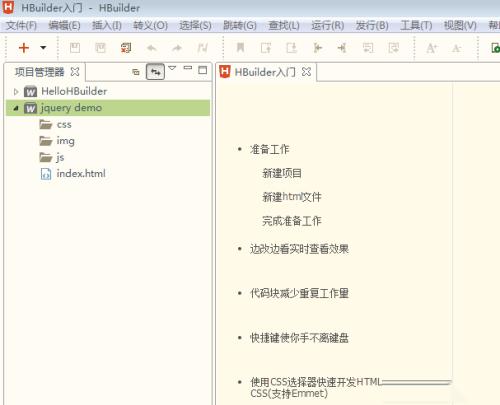Click the red close-file toolbar icon
This screenshot has width=500, height=405.
coord(126,48)
